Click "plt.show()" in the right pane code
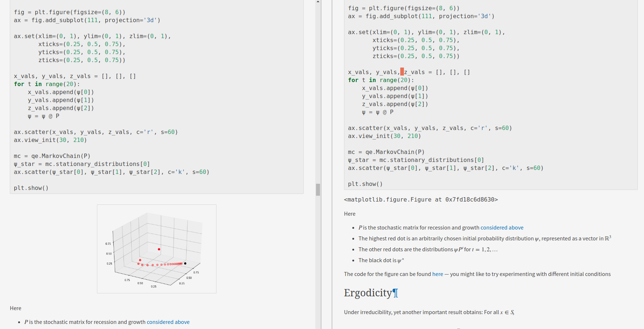 click(x=365, y=184)
